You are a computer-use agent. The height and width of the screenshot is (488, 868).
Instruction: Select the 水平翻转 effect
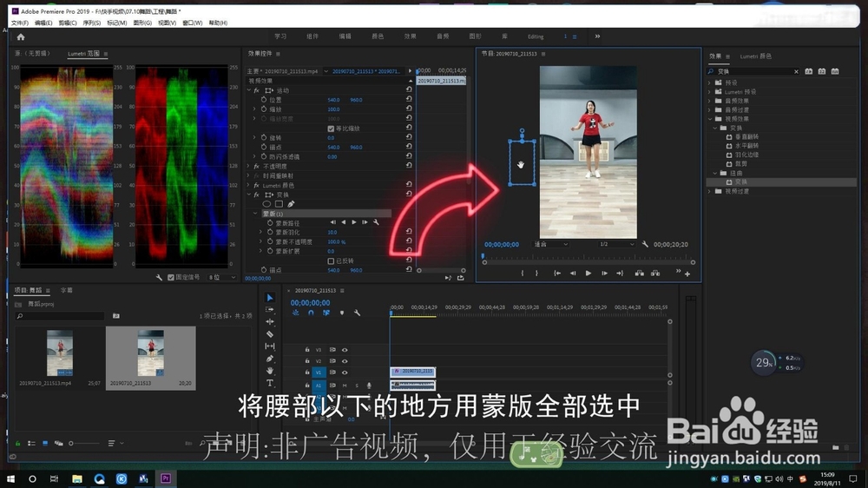coord(746,146)
